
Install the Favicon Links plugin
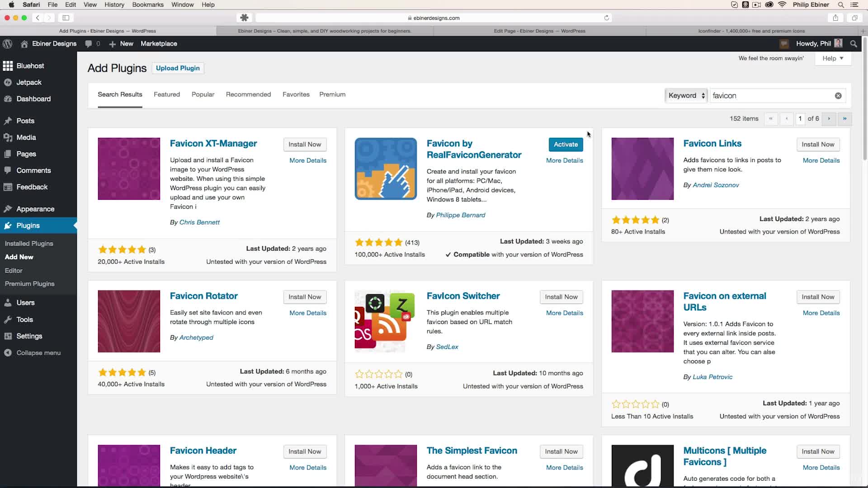818,145
